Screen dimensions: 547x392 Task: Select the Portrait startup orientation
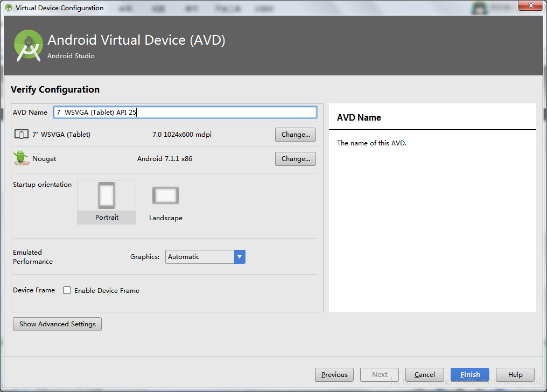(x=107, y=202)
